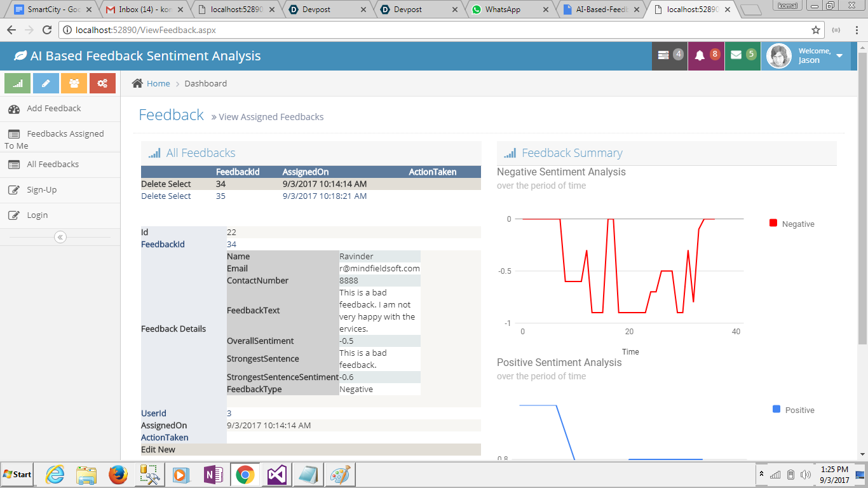
Task: Open the messages envelope with badge 5
Action: (743, 56)
